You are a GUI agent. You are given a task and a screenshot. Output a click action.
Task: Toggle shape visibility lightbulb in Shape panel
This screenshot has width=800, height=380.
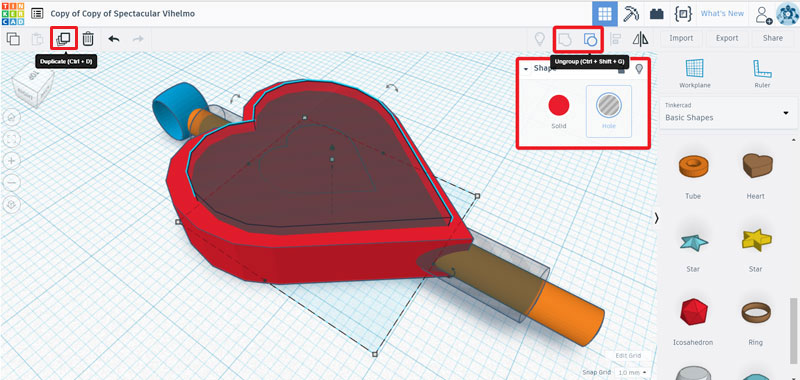click(639, 69)
